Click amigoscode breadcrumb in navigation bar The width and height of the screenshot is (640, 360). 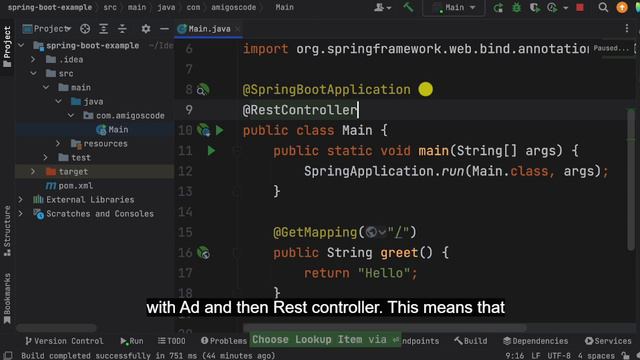pyautogui.click(x=233, y=7)
